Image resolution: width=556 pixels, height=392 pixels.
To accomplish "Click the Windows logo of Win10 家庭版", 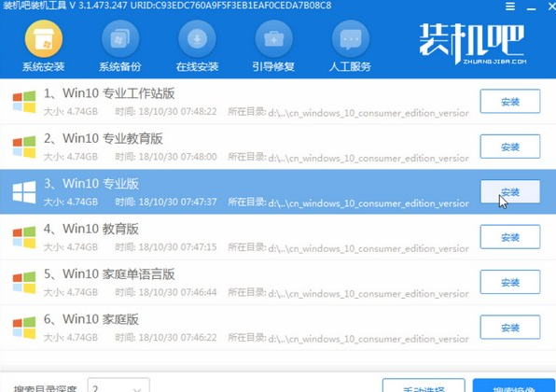I will (x=24, y=328).
